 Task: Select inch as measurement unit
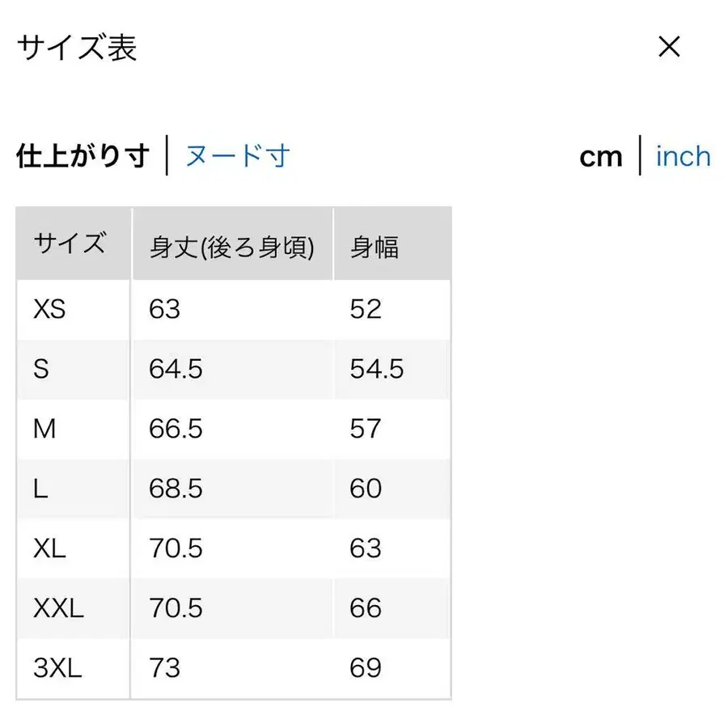pos(684,156)
